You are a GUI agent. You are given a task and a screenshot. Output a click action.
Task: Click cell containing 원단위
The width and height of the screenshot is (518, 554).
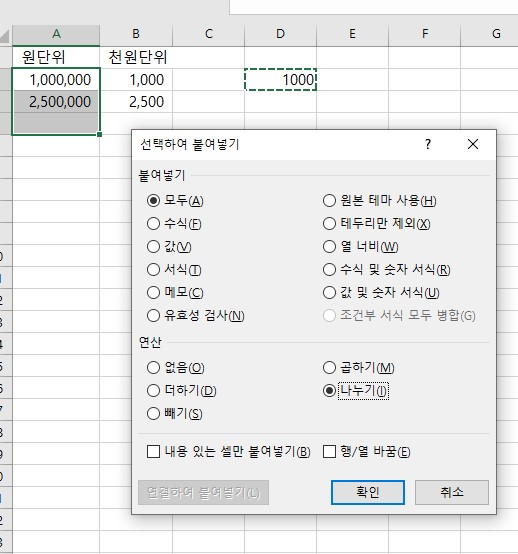[56, 57]
